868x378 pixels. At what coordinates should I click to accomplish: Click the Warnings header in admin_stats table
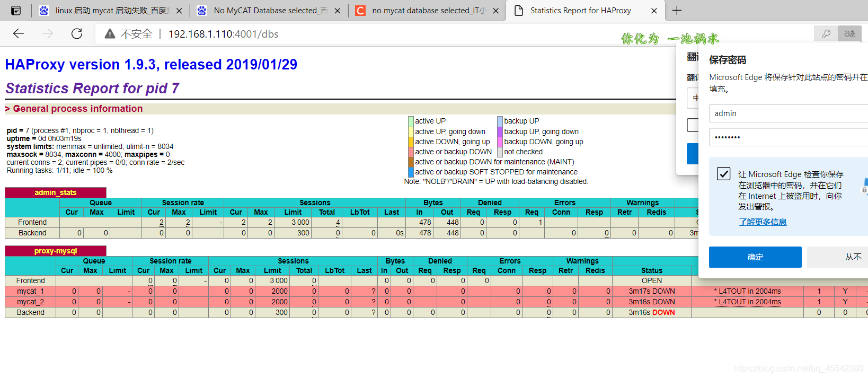[642, 203]
